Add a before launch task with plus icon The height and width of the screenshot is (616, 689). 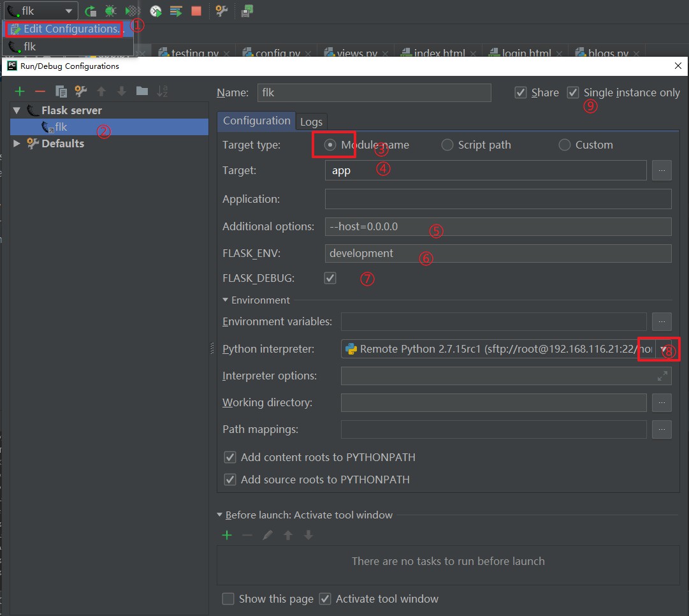227,536
